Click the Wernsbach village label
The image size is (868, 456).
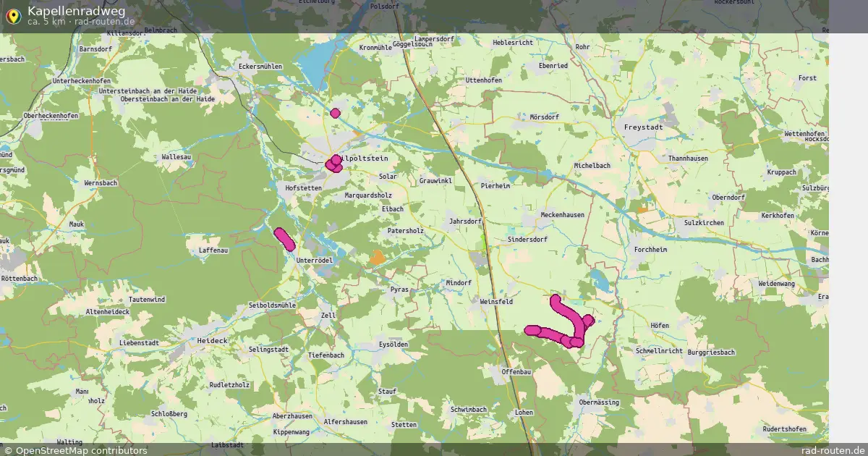(x=101, y=183)
